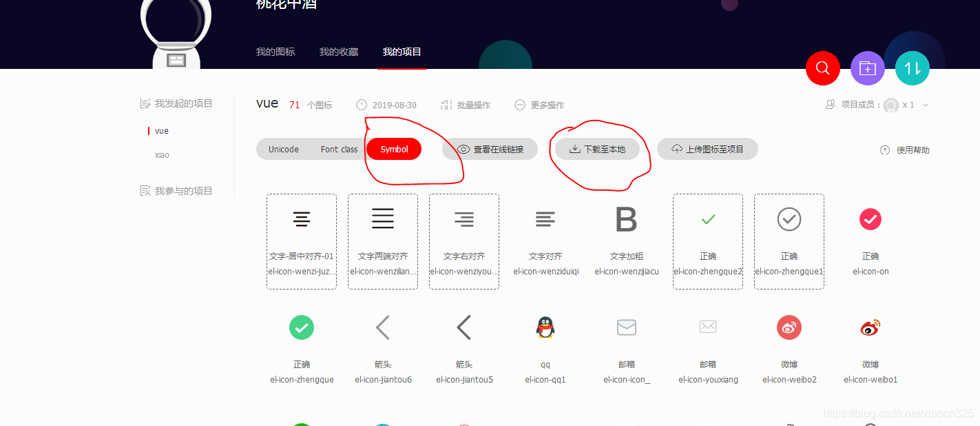Click 查看在线链接 button

tap(490, 149)
